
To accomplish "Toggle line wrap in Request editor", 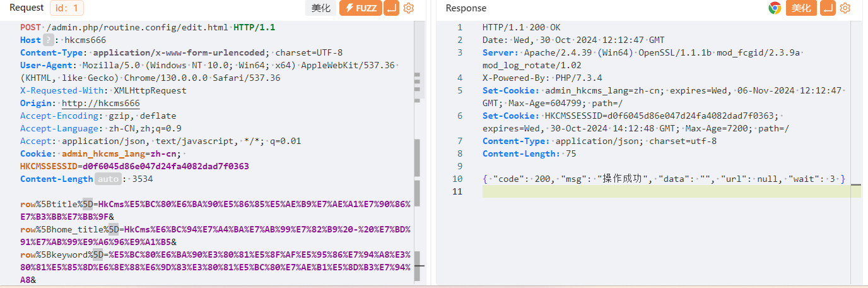I will tap(392, 8).
